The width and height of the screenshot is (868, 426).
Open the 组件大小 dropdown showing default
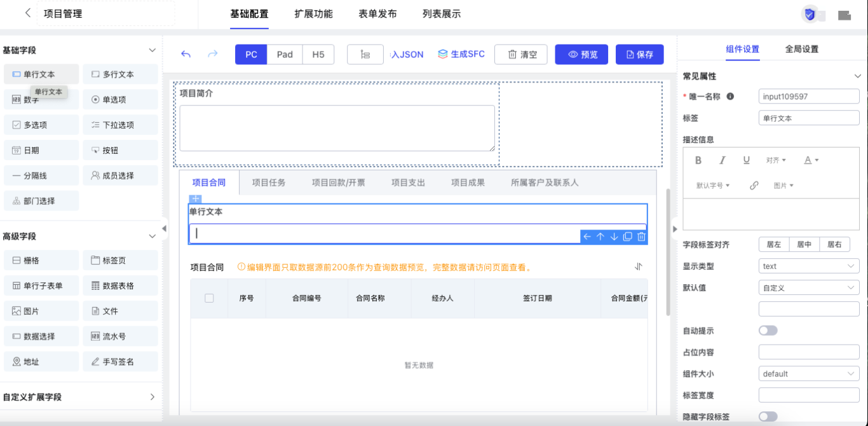[809, 374]
